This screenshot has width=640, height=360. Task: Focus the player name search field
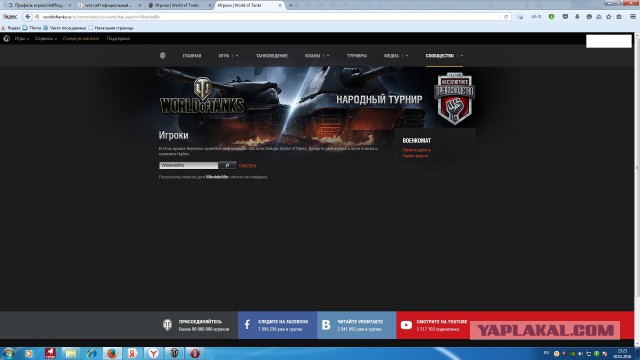(x=189, y=165)
